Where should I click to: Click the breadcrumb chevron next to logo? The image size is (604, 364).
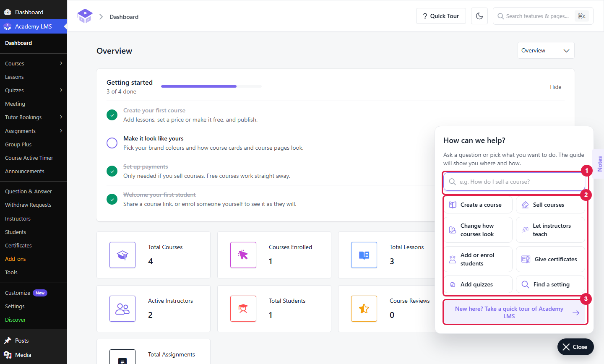[x=101, y=17]
